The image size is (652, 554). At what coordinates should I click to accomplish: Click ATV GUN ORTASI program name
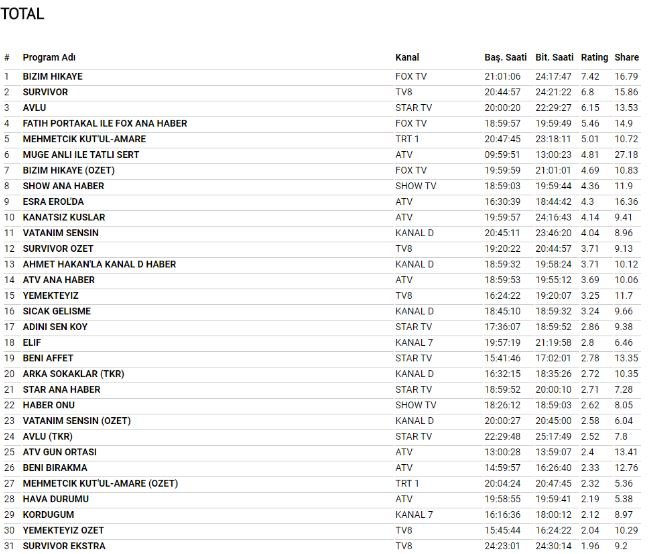pyautogui.click(x=59, y=452)
